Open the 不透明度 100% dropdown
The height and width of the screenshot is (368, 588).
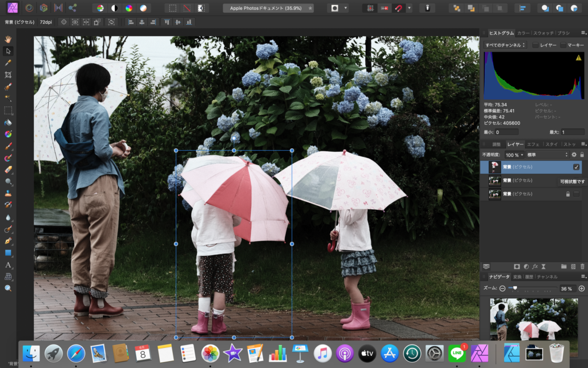[514, 154]
